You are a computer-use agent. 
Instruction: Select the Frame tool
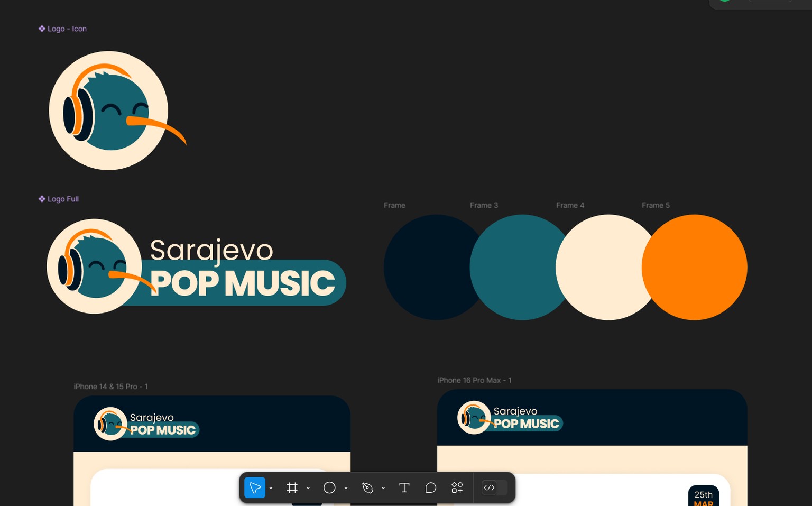[292, 487]
